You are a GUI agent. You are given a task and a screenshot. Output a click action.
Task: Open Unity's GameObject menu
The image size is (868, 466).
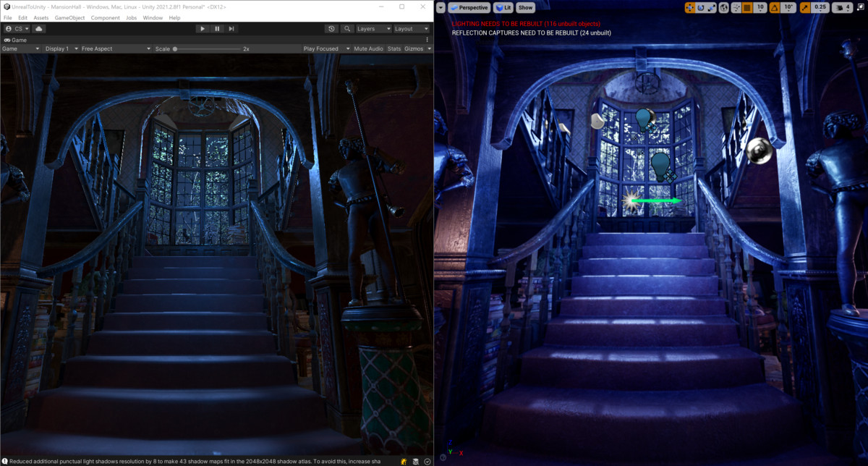69,17
